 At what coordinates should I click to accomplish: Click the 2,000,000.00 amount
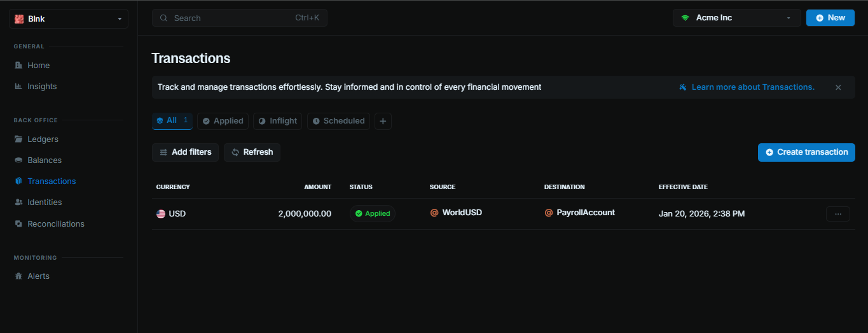(305, 214)
